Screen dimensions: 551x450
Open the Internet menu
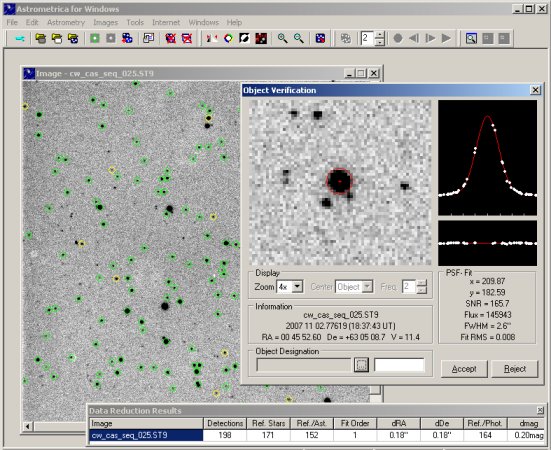coord(166,22)
